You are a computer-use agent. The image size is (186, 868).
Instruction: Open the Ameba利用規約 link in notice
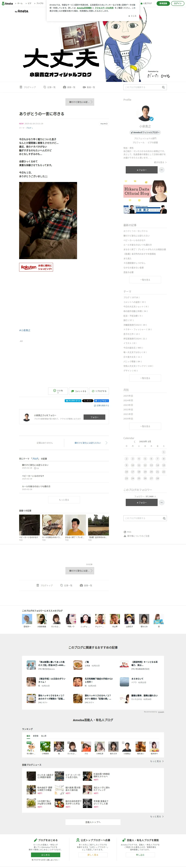(84, 8)
